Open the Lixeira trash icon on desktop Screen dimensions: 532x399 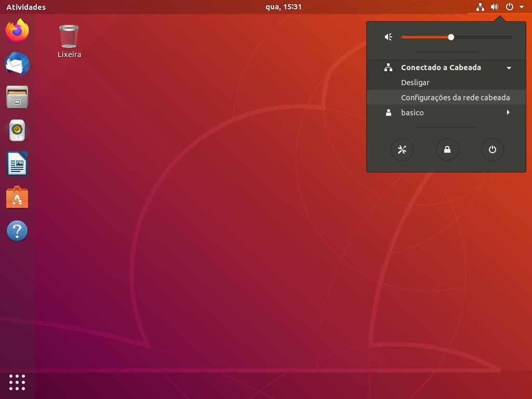(69, 36)
